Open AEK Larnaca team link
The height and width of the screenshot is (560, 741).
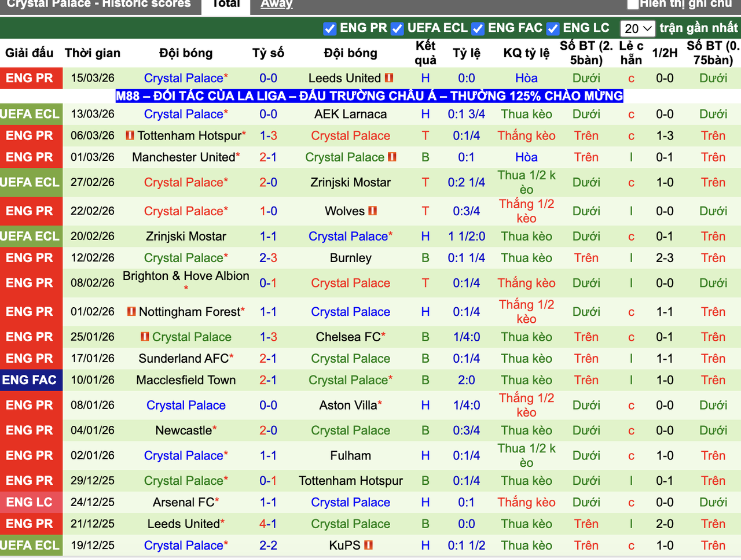[351, 114]
